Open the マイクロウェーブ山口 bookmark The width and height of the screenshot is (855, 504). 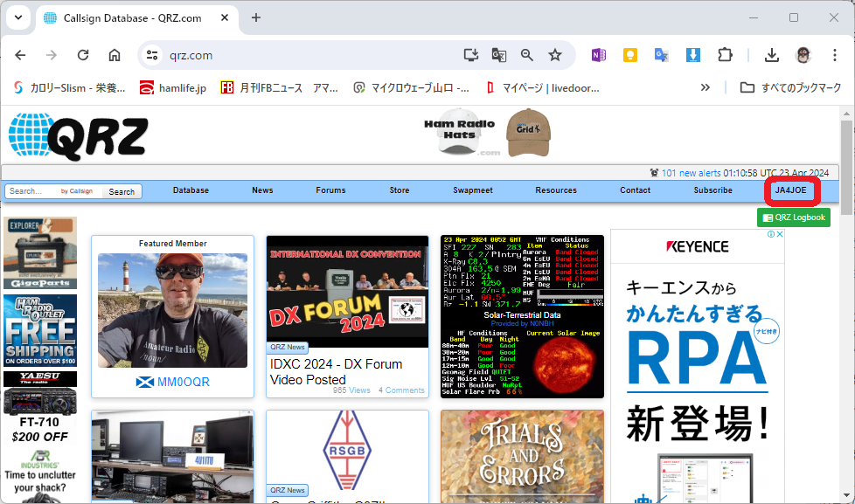tap(412, 87)
